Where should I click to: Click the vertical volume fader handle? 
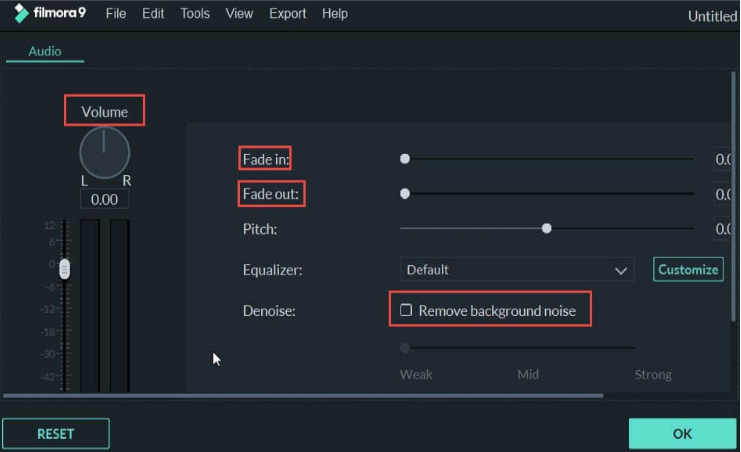click(65, 269)
